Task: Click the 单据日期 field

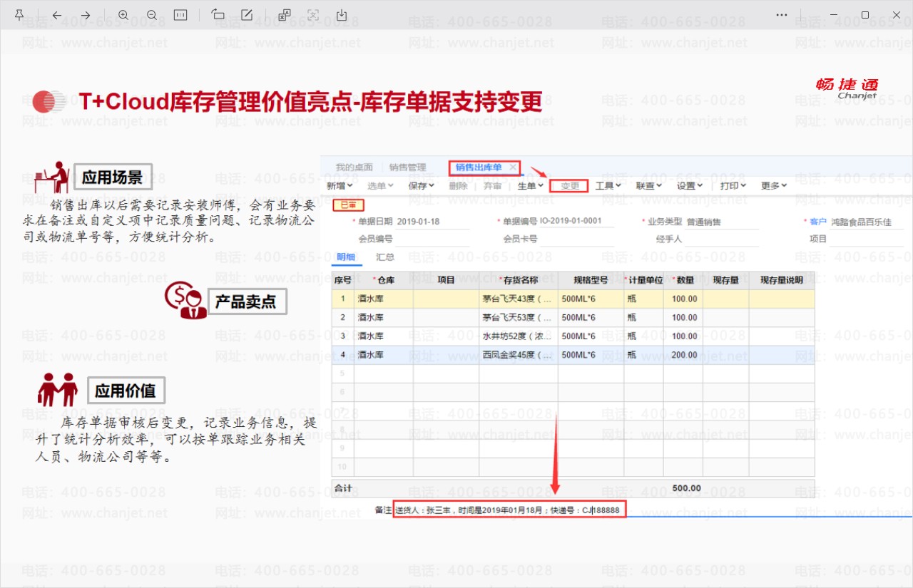Action: click(x=433, y=222)
